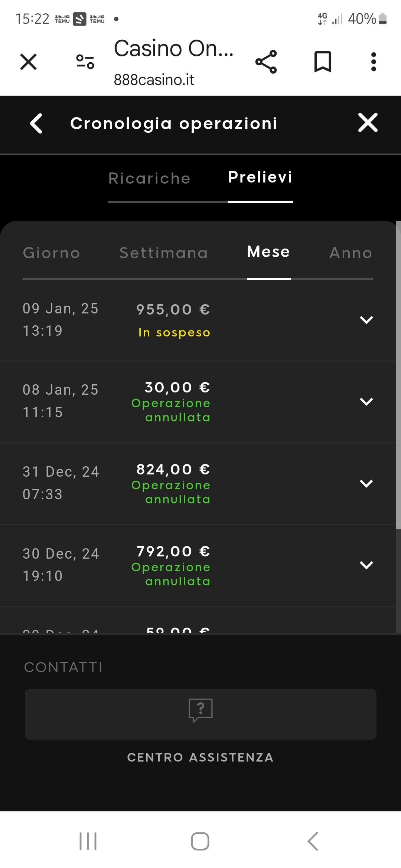Filter history by Anno
This screenshot has height=868, width=401.
click(351, 253)
